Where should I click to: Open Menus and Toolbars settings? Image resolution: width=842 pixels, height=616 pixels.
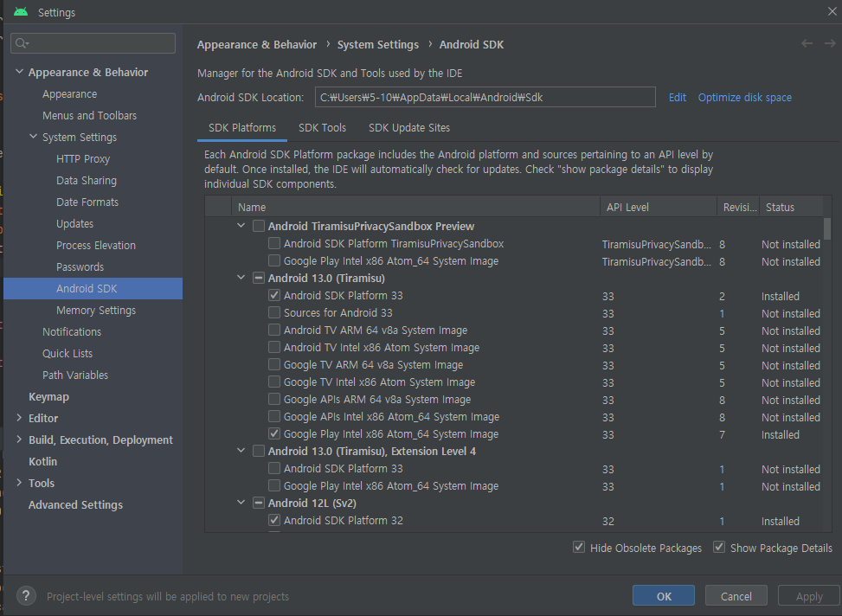pos(90,115)
